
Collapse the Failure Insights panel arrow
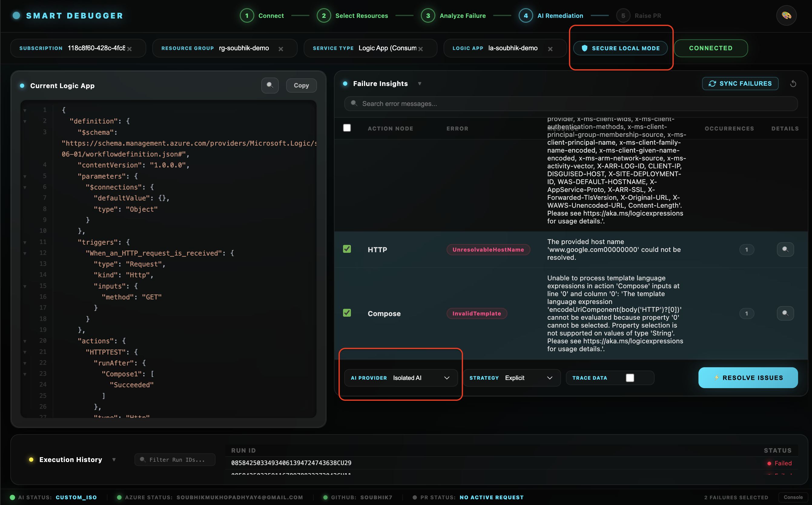click(420, 84)
